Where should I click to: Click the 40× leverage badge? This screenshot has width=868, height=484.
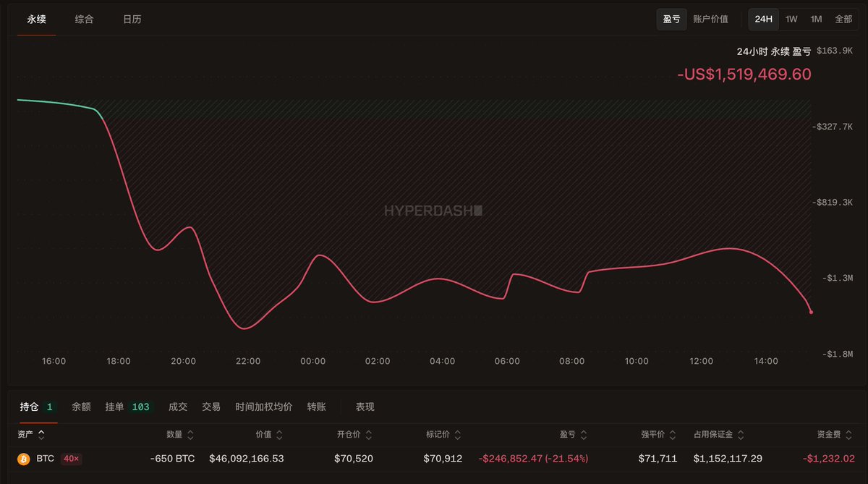[71, 459]
